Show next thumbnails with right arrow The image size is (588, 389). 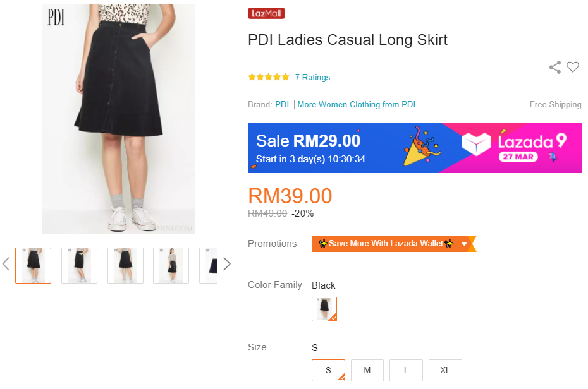click(226, 264)
